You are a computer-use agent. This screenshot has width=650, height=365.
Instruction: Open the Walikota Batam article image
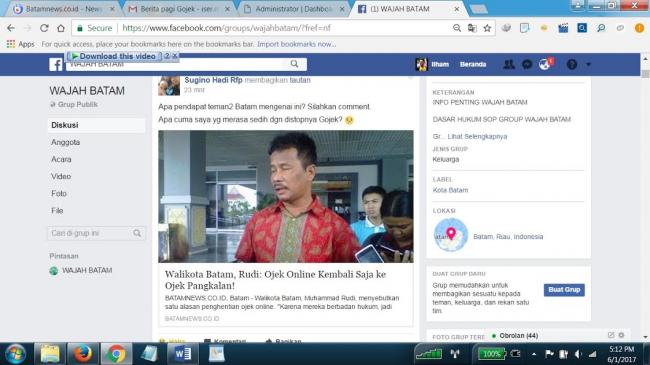(286, 197)
